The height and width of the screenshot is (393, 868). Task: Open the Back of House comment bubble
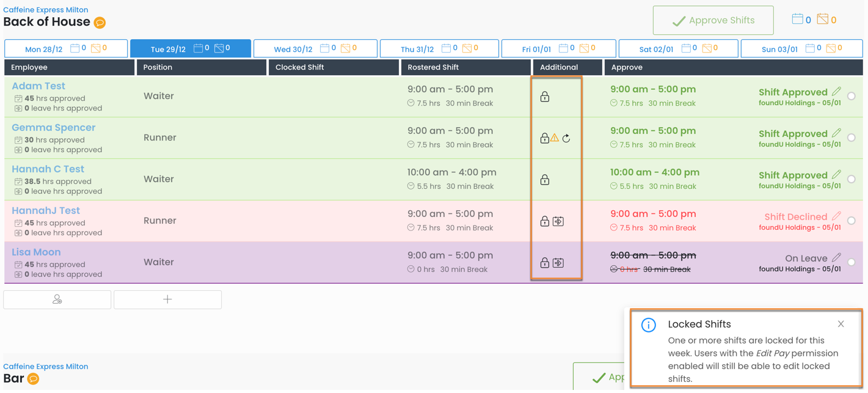(x=100, y=23)
